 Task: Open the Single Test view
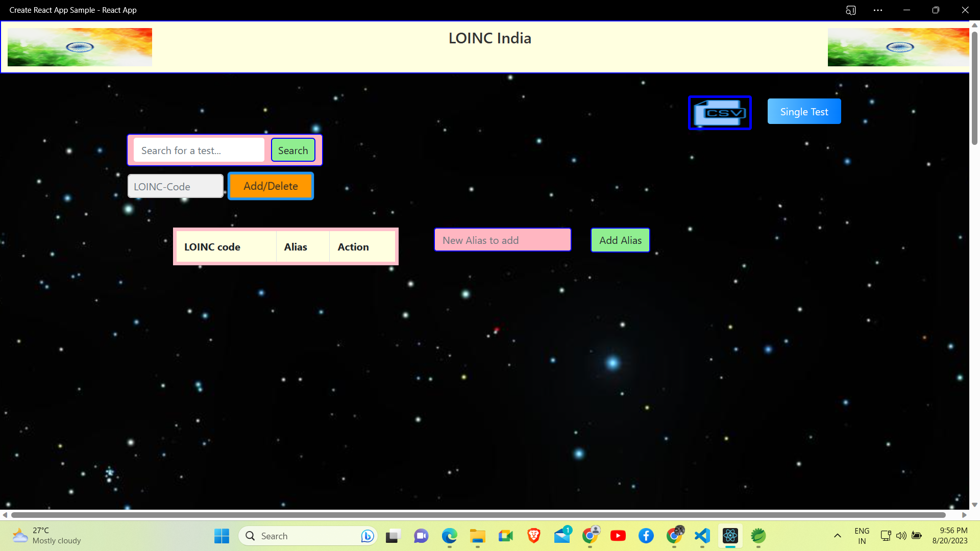coord(804,111)
